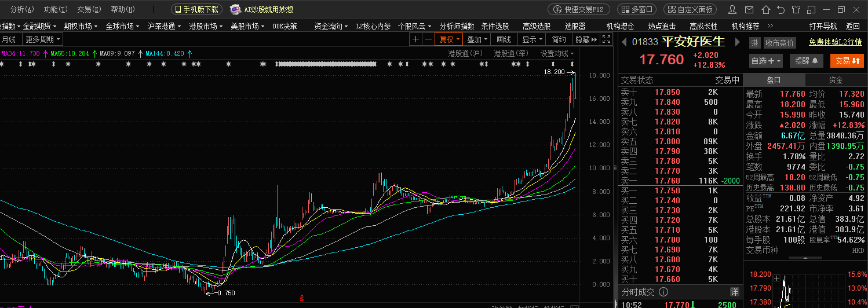Click the window layout icon near minimize

pos(811,9)
